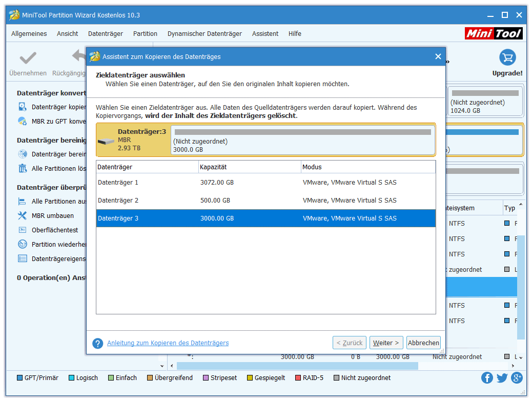Open the Twitter bird icon
The image size is (532, 399).
coord(502,377)
